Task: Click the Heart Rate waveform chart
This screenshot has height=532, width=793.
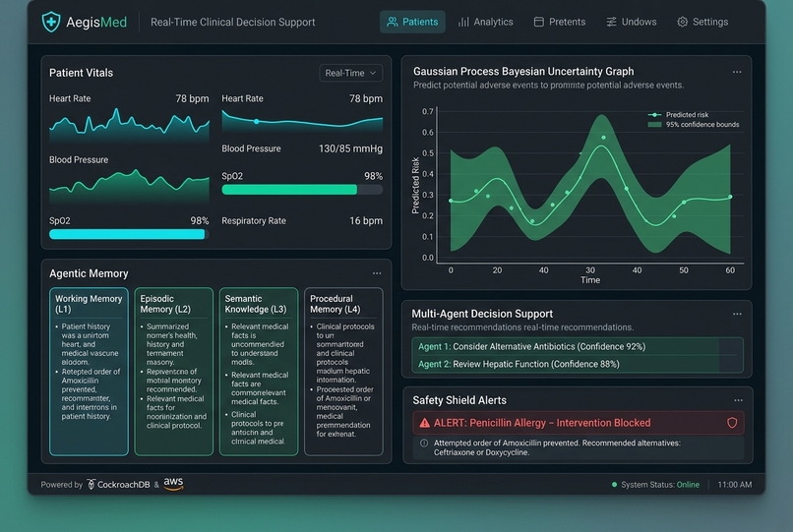Action: tap(129, 124)
